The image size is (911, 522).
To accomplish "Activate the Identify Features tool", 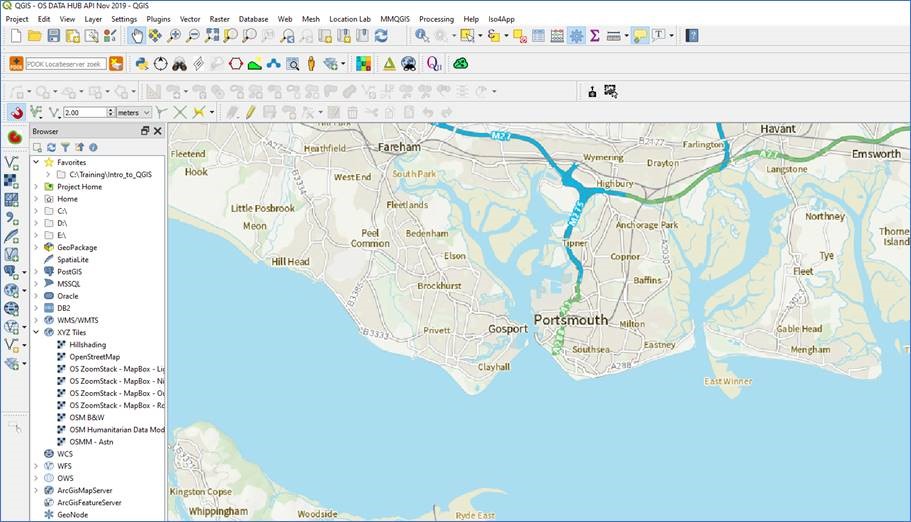I will click(422, 36).
